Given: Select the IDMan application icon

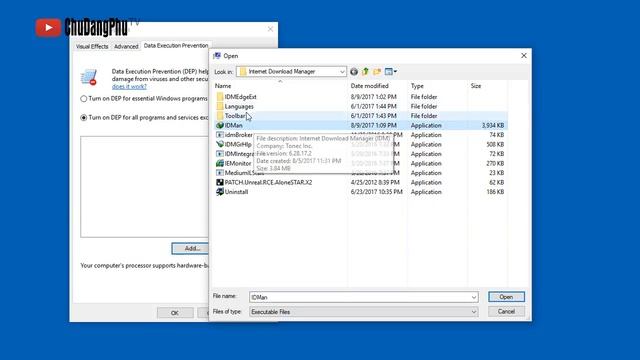Looking at the screenshot, I should 220,125.
